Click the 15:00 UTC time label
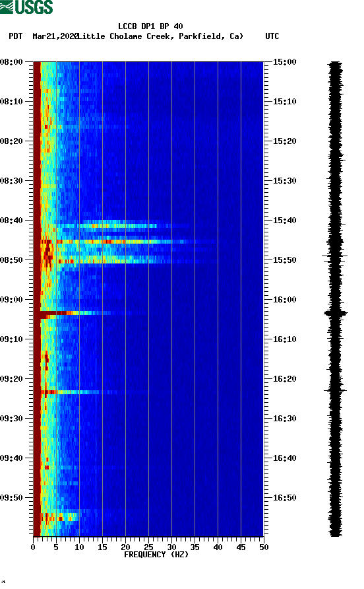The width and height of the screenshot is (364, 589). (x=284, y=62)
